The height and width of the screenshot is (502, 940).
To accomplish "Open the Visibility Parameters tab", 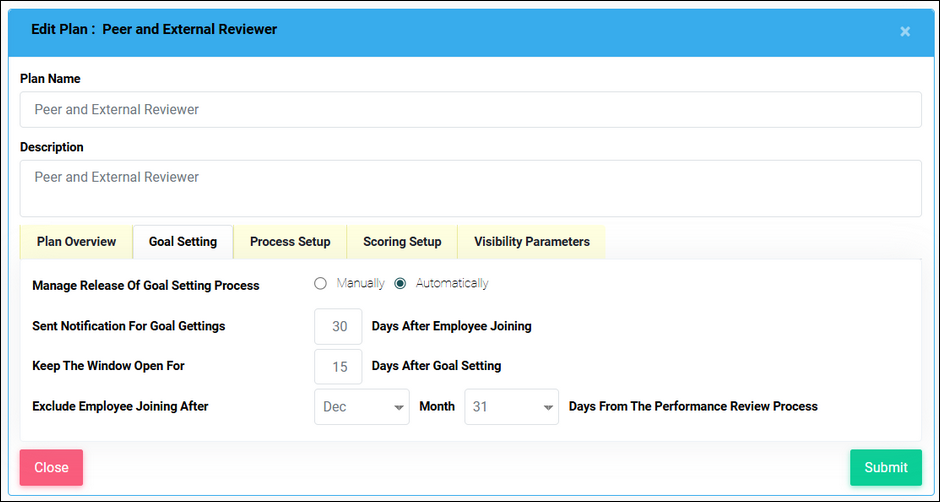I will pyautogui.click(x=531, y=242).
